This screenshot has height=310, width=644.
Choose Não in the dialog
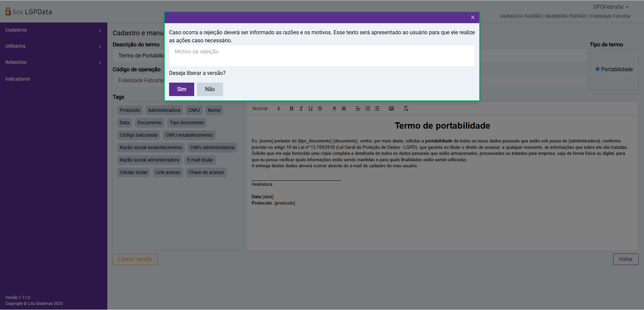[x=210, y=89]
